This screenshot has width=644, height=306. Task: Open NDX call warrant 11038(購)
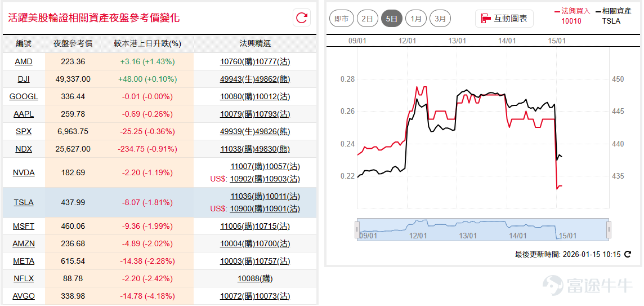238,149
